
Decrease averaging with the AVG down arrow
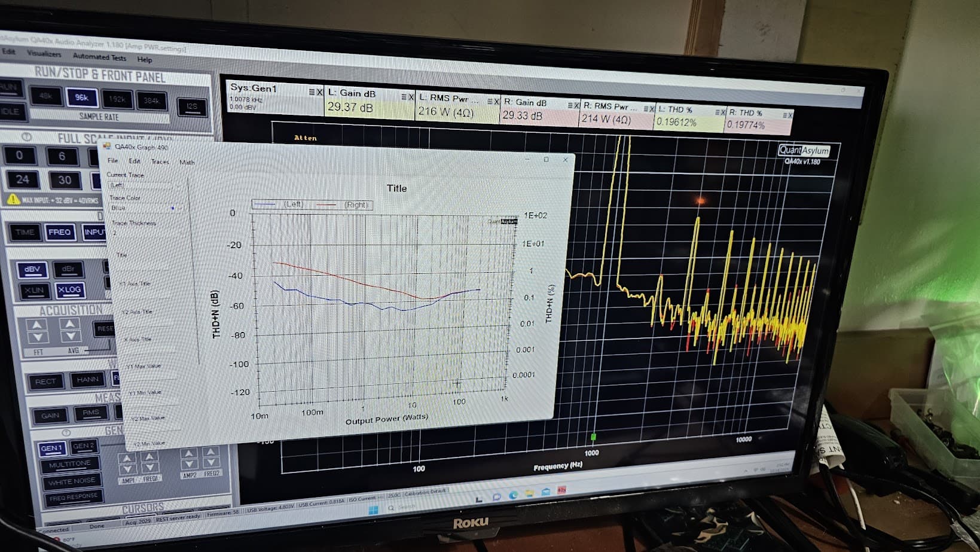click(x=71, y=337)
